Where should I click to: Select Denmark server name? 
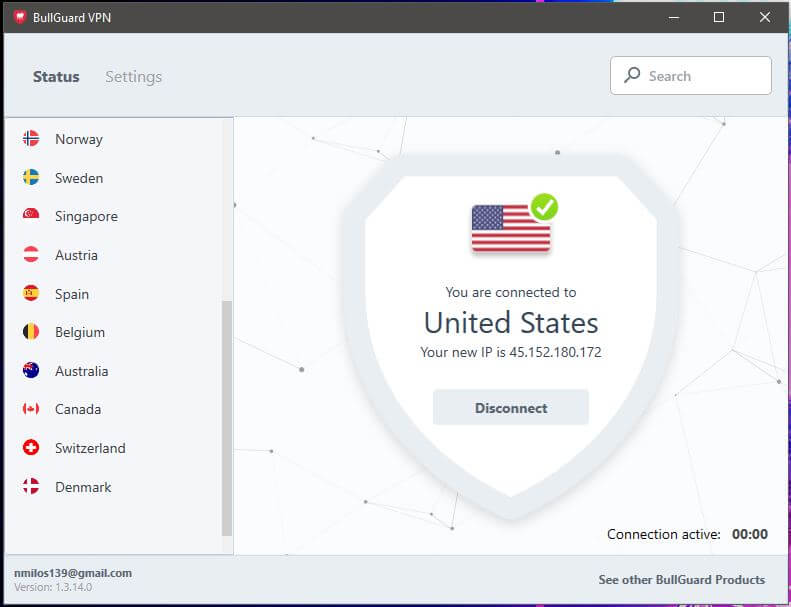[x=83, y=487]
